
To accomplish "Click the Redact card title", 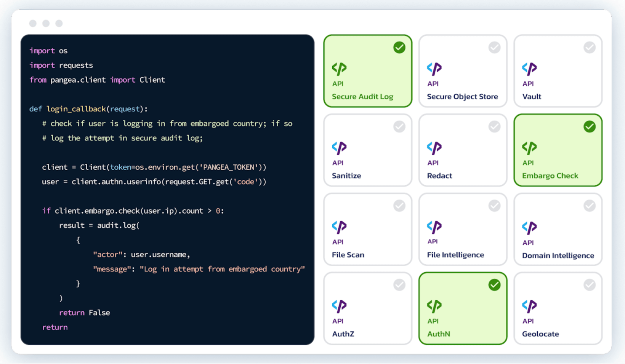I will click(439, 176).
